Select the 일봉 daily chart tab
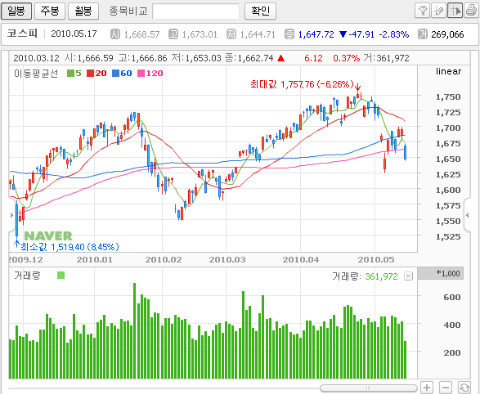Viewport: 480px width, 394px height. (x=16, y=11)
